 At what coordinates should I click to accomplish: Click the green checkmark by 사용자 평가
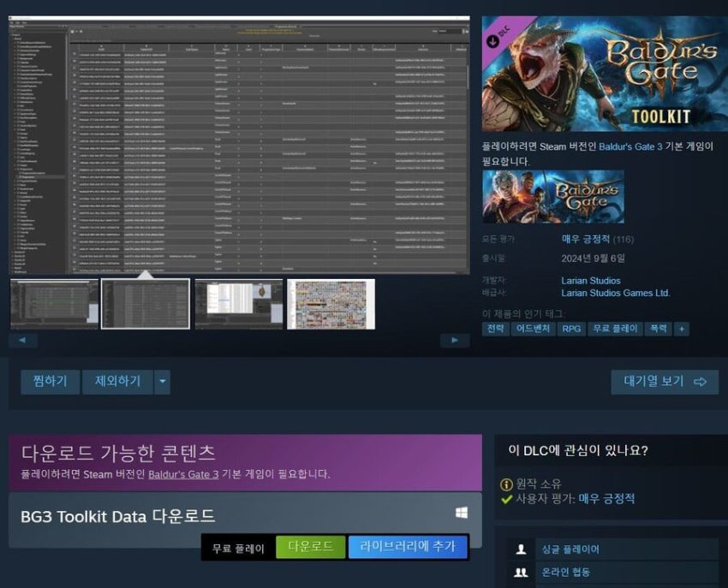tap(506, 499)
